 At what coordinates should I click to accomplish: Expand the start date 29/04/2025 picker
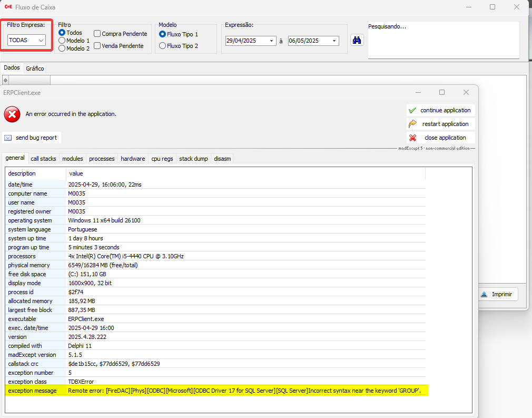tap(272, 41)
